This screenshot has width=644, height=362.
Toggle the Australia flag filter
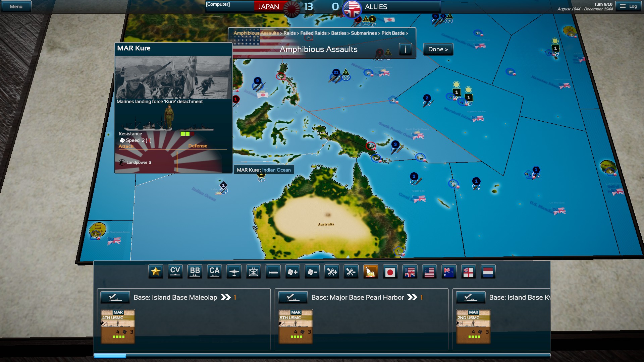(x=449, y=272)
